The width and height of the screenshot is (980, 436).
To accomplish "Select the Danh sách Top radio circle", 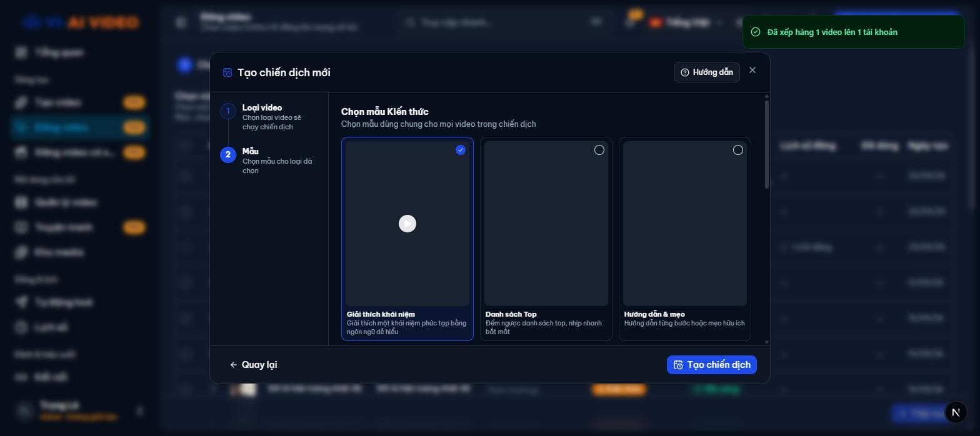I will (x=599, y=150).
